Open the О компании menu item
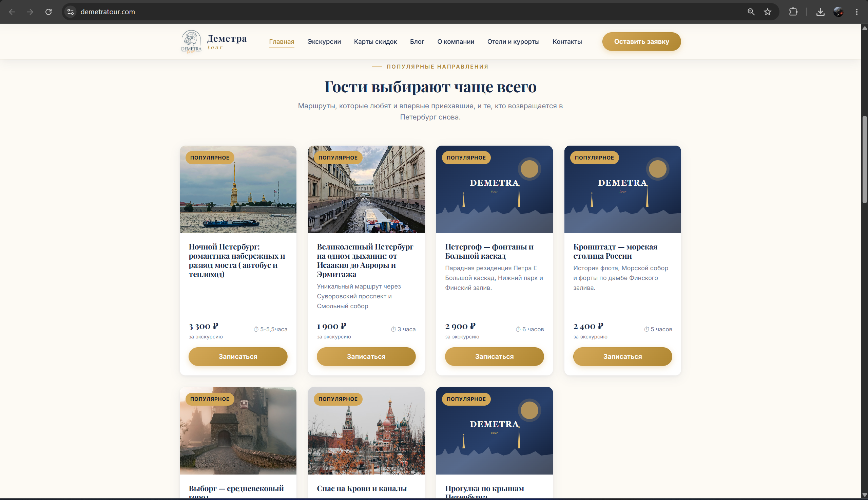Screen dimensions: 868x500 click(456, 41)
